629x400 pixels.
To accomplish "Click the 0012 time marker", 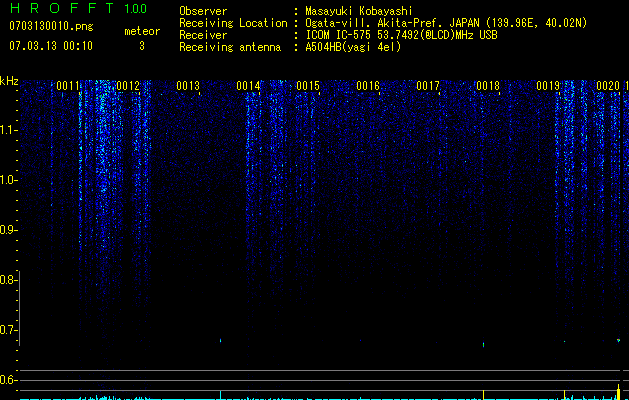I will pos(128,86).
